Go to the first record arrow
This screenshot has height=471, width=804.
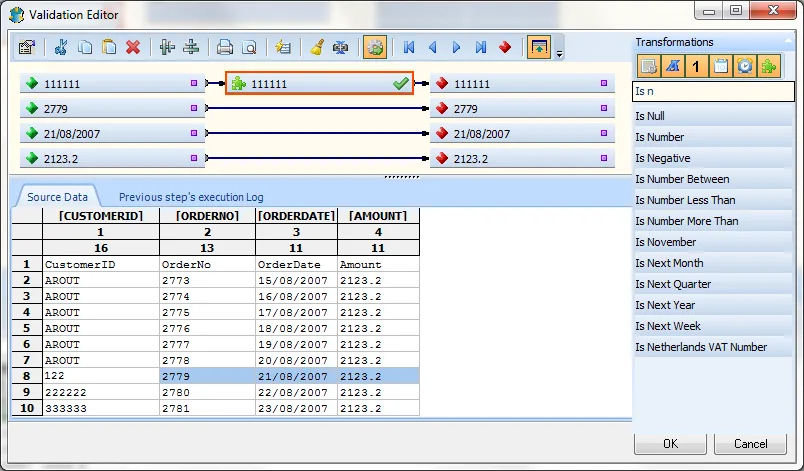409,48
